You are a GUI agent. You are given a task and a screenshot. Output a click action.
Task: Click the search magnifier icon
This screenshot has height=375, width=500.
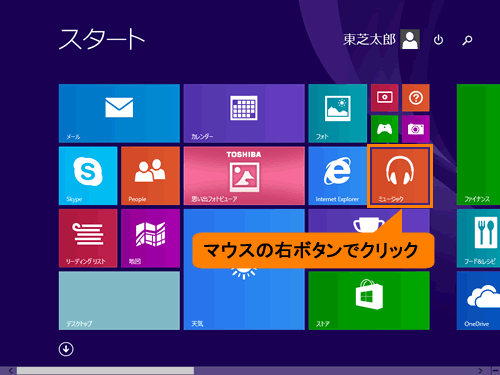point(467,40)
